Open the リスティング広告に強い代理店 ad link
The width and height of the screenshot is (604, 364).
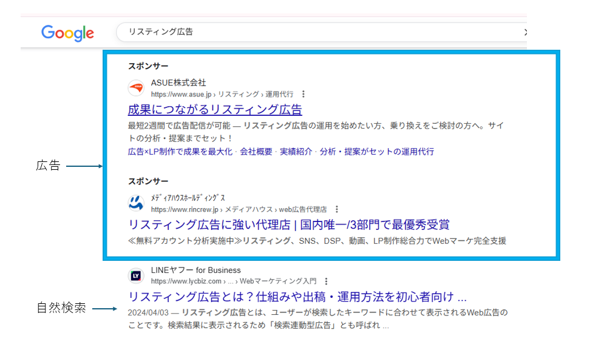click(x=289, y=224)
